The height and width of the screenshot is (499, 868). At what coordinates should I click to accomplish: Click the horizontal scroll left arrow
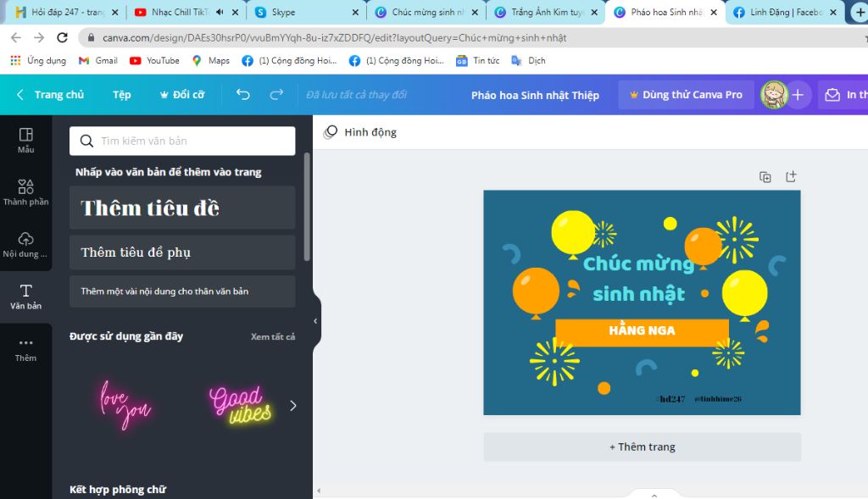[x=319, y=491]
